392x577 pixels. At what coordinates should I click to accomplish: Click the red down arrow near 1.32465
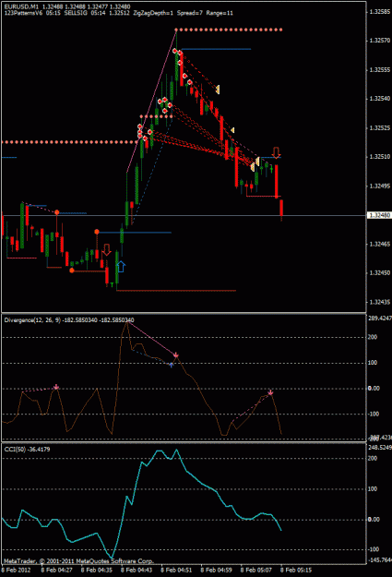pyautogui.click(x=107, y=249)
